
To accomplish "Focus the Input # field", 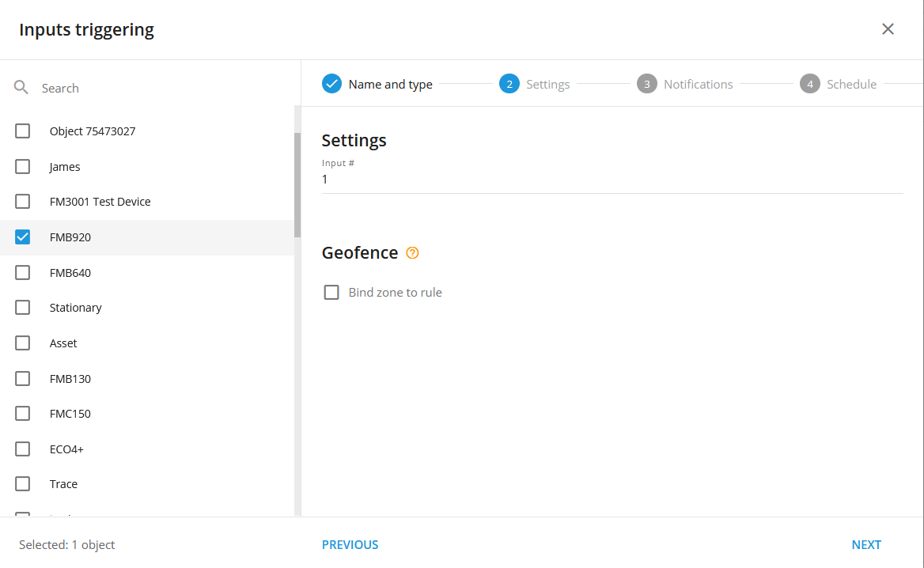I will coord(612,179).
